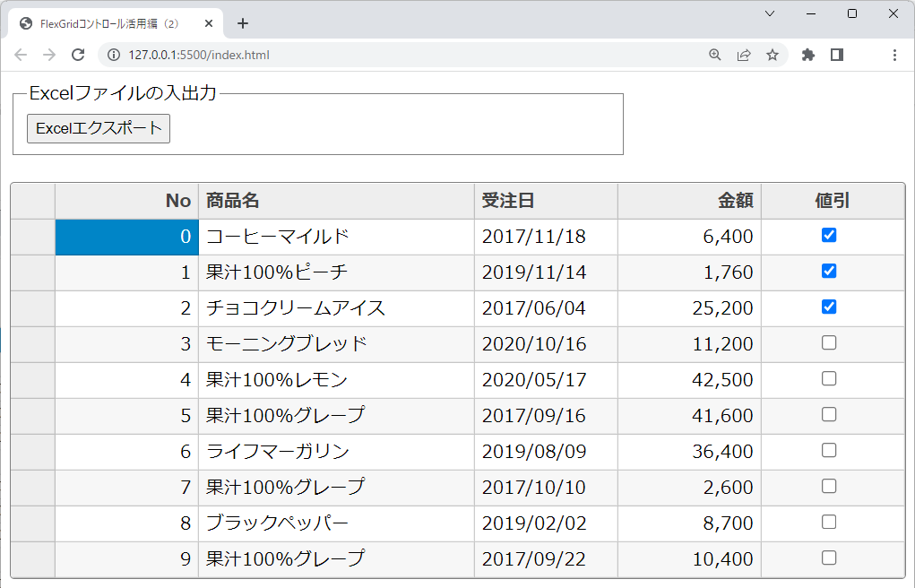Click the Excelエクスポート button

[x=99, y=128]
